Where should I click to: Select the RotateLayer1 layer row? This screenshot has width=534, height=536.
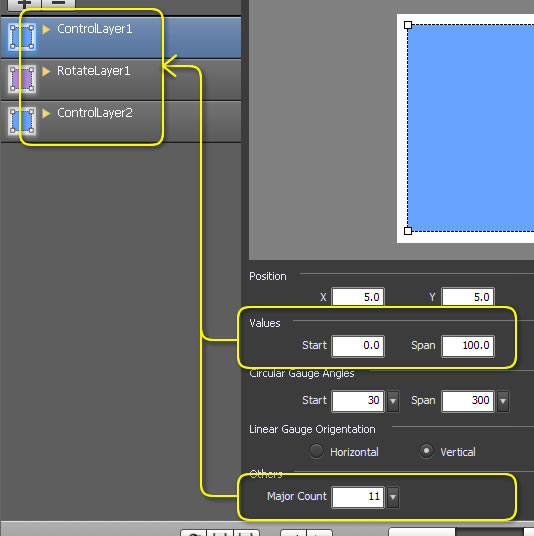[121, 79]
